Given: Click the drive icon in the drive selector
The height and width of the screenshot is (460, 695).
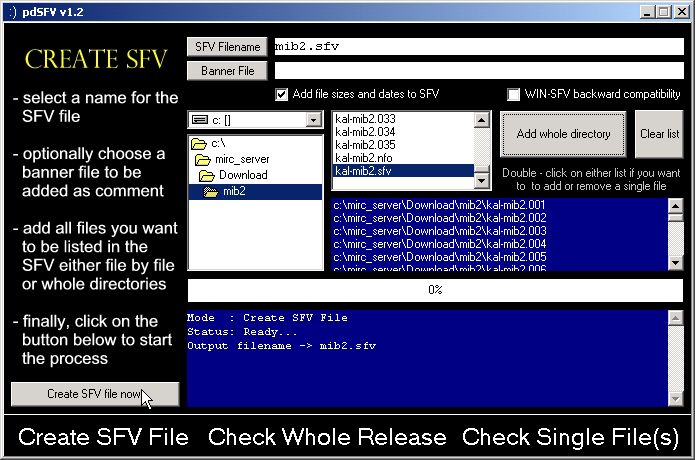Looking at the screenshot, I should pyautogui.click(x=200, y=120).
